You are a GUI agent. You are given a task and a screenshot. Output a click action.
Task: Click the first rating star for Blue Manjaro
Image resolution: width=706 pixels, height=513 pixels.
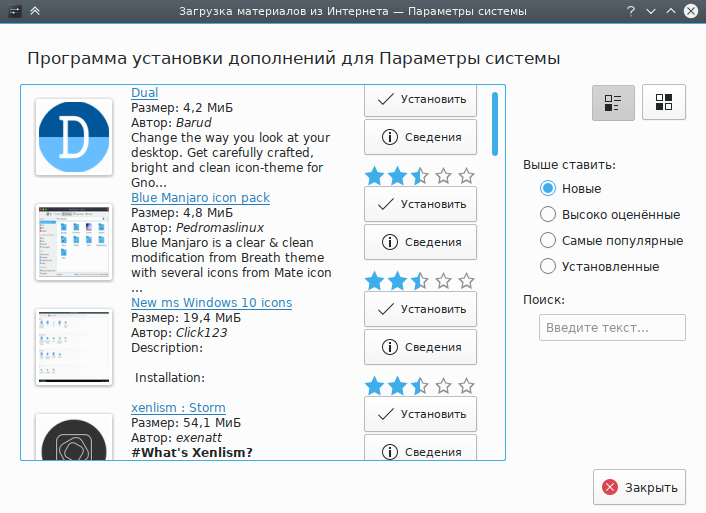[x=374, y=281]
